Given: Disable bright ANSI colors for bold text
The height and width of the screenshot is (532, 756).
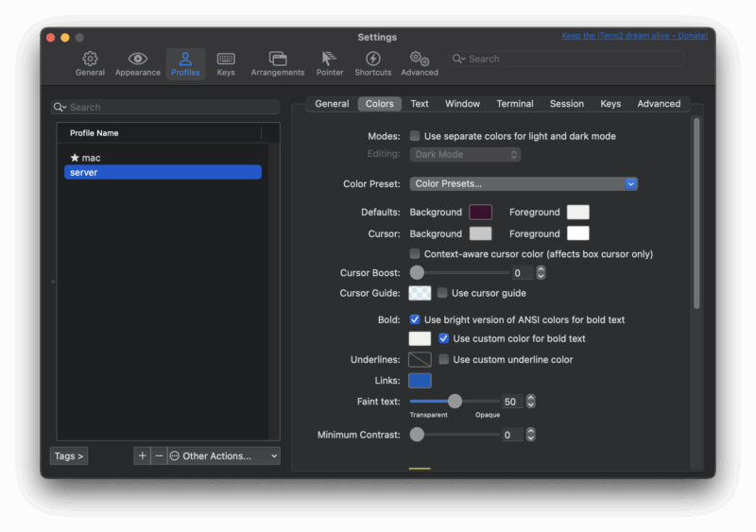Looking at the screenshot, I should [415, 319].
